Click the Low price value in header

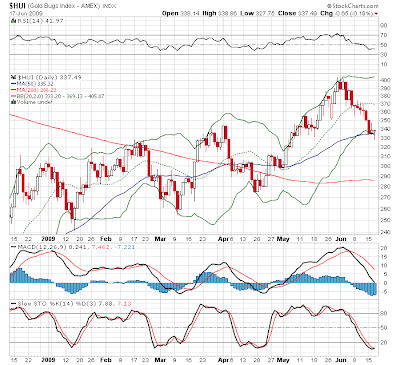click(x=265, y=13)
